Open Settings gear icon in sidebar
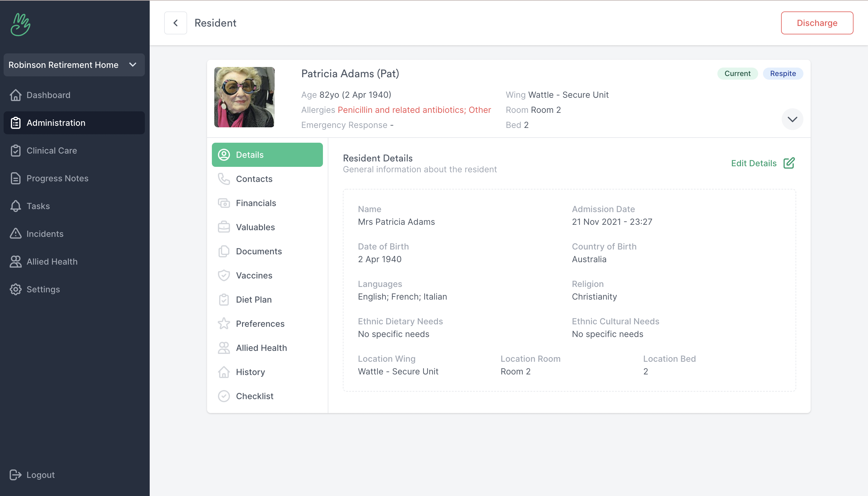This screenshot has height=496, width=868. [16, 289]
